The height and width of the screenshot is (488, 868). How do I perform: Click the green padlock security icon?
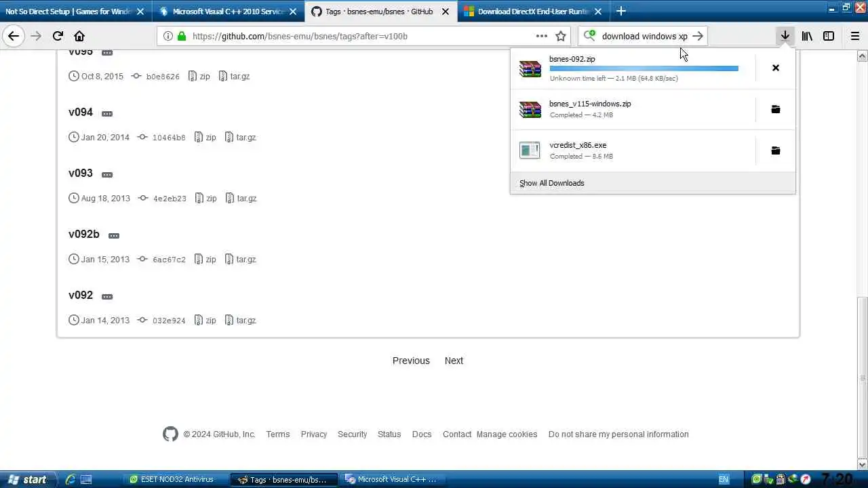[x=181, y=36]
